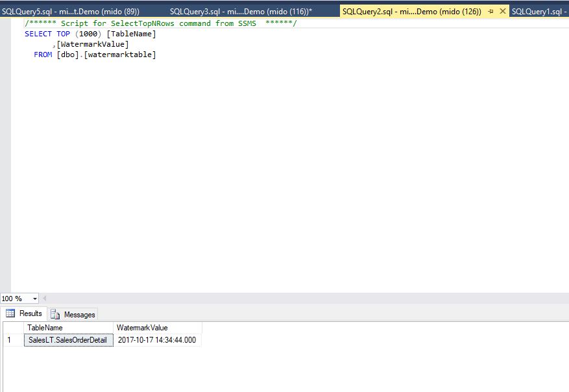Click the script comment line
Viewport: 569px width, 392px height.
(x=160, y=23)
